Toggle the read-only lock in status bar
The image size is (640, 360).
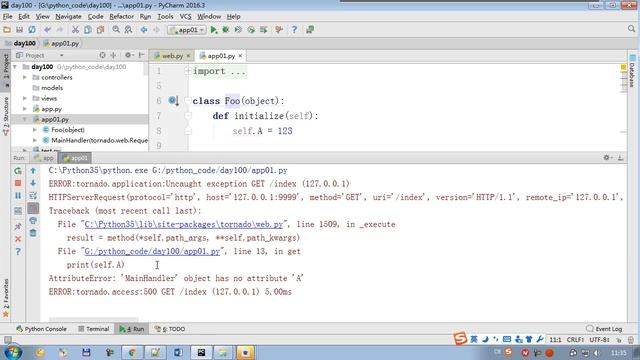coord(619,340)
